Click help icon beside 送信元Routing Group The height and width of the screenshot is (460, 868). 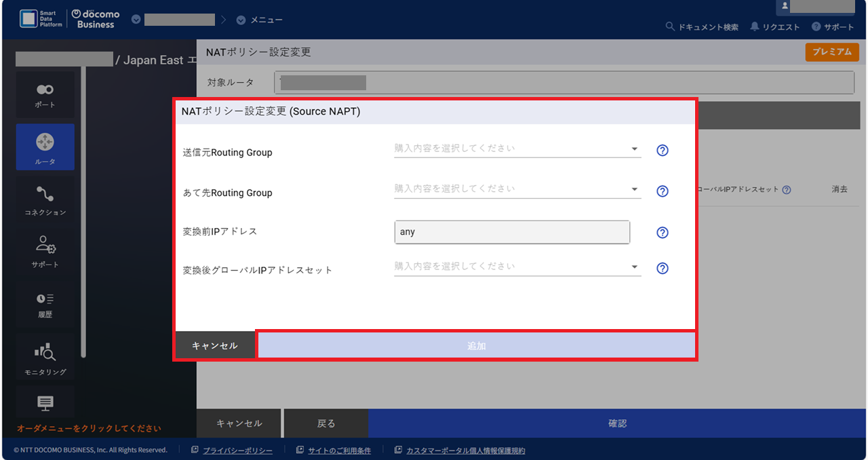coord(663,151)
